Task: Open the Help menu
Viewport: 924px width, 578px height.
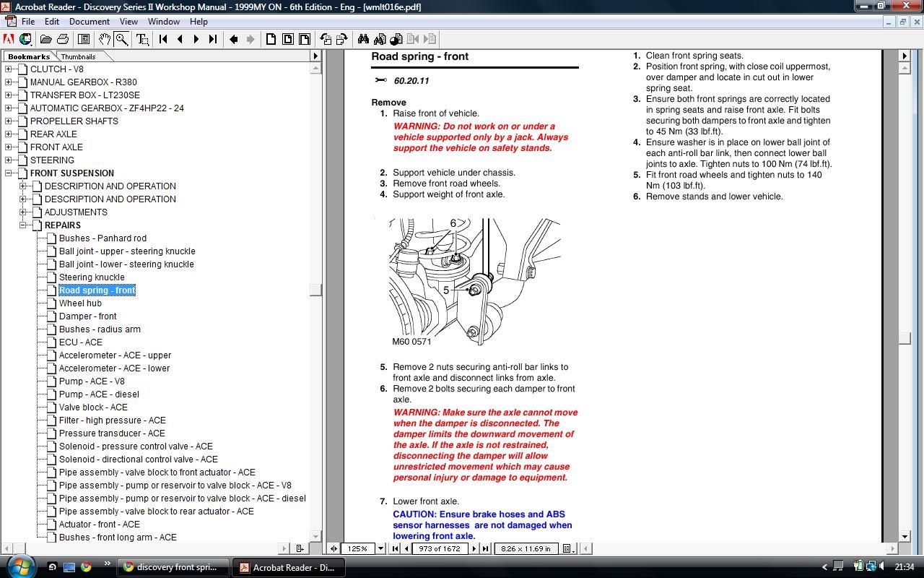Action: coord(199,22)
